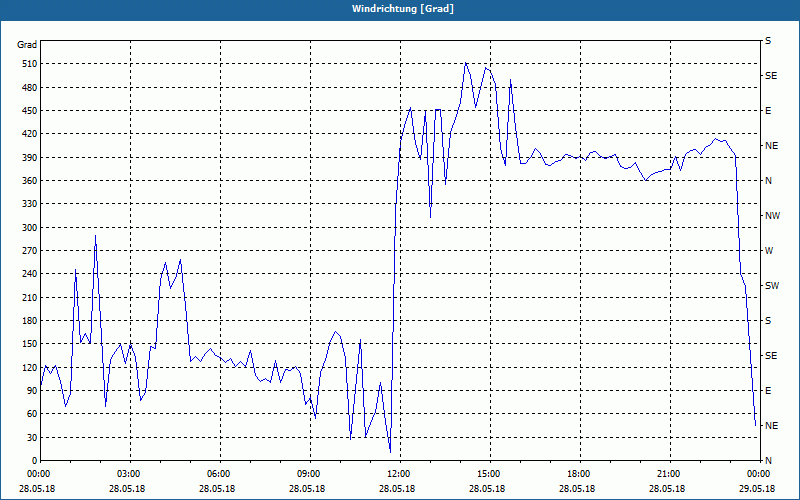
Task: Click the 28.05.18 date under 12:00
Action: coord(397,489)
